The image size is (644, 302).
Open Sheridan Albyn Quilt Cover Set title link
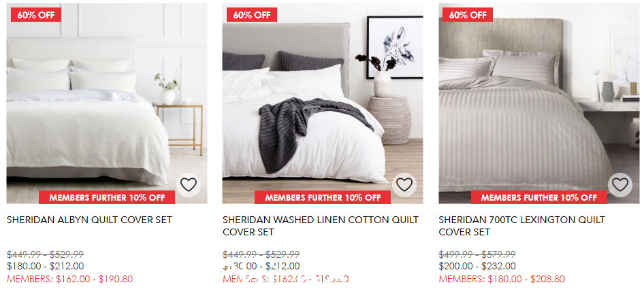(90, 220)
